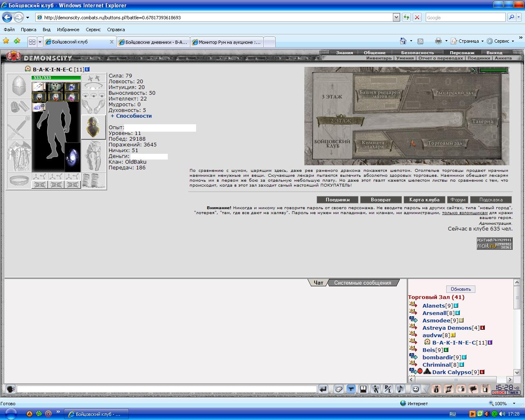Image resolution: width=525 pixels, height=420 pixels.
Task: Click the Форум button
Action: pyautogui.click(x=458, y=200)
